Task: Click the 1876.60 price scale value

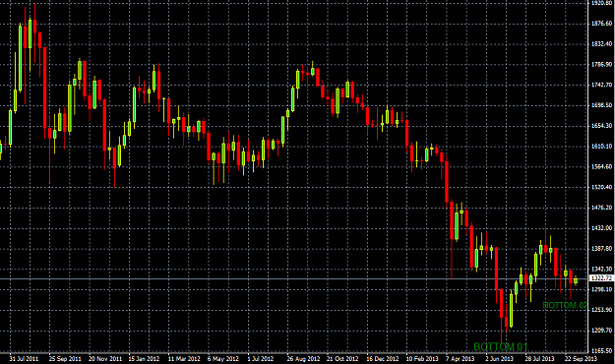Action: coord(601,24)
